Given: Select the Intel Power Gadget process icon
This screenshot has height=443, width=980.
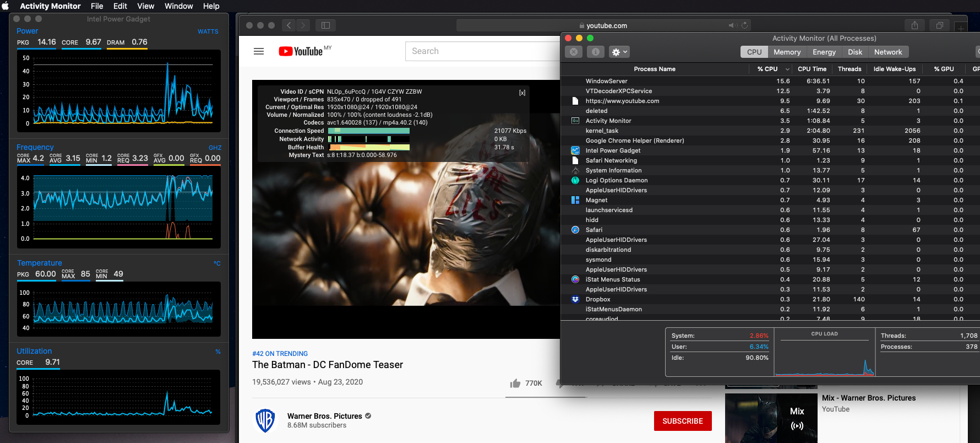Looking at the screenshot, I should pyautogui.click(x=575, y=150).
